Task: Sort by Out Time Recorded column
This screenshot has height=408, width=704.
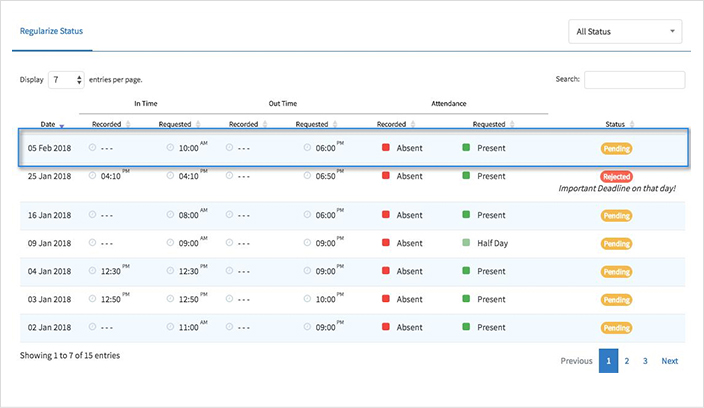Action: (248, 124)
